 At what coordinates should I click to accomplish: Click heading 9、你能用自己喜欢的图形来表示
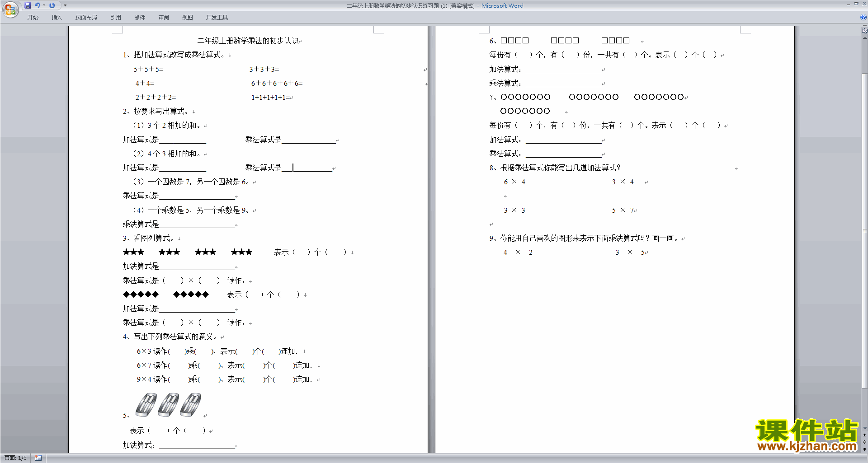coord(584,238)
